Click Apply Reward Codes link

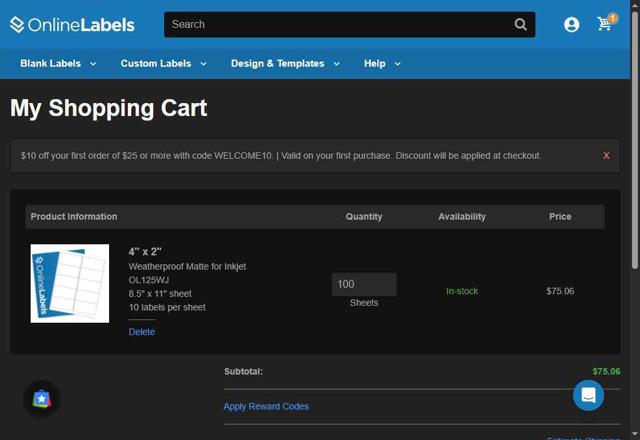(266, 407)
